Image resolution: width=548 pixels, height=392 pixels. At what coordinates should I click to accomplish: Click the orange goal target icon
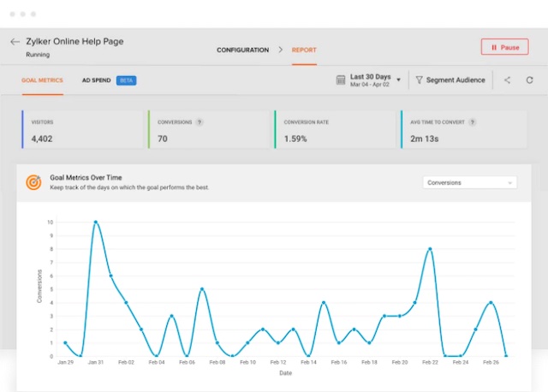click(33, 182)
